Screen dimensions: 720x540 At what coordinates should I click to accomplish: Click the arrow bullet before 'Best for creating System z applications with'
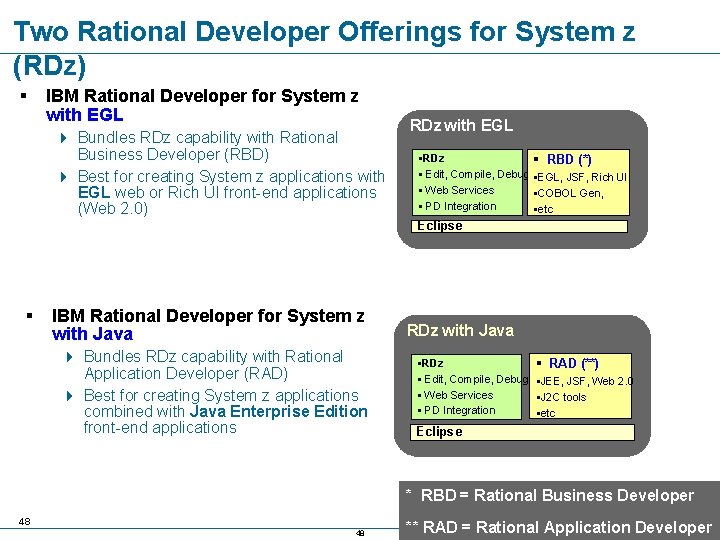tap(64, 177)
